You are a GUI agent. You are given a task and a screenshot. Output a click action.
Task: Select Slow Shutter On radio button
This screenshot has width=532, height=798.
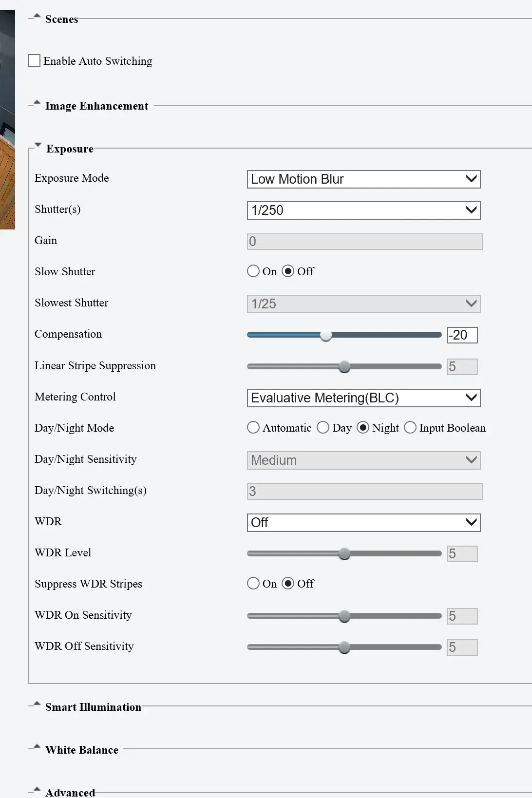tap(253, 271)
